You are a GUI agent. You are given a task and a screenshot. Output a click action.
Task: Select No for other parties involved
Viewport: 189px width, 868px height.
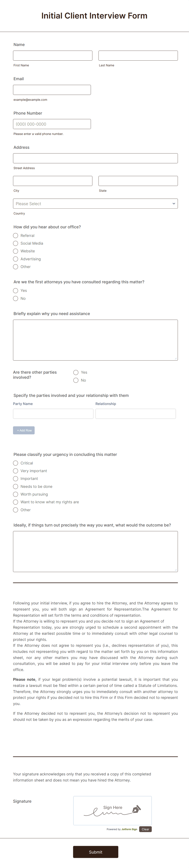76,380
